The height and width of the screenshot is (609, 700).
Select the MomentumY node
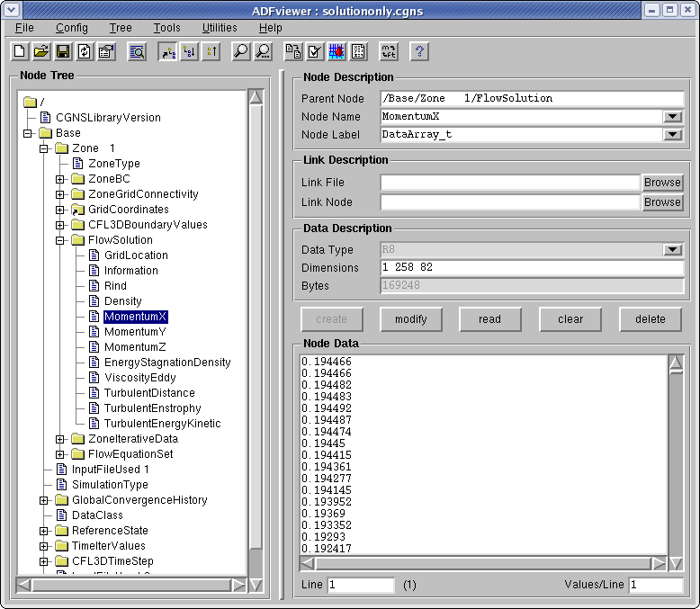[x=135, y=332]
